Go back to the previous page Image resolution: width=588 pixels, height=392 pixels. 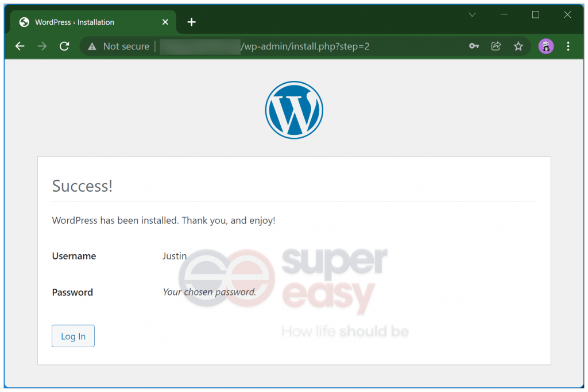[20, 46]
